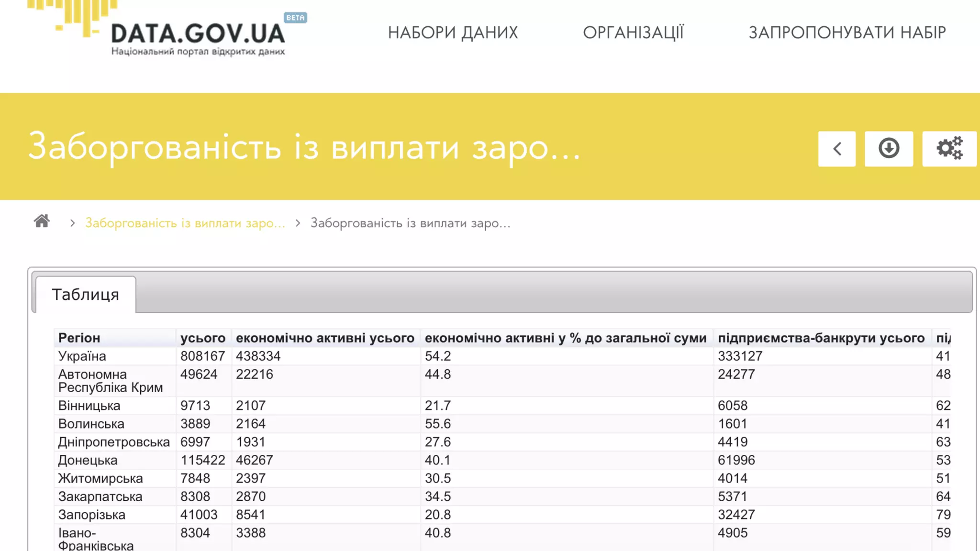Screen dimensions: 980x551
Task: Click the page title heading text
Action: click(304, 147)
